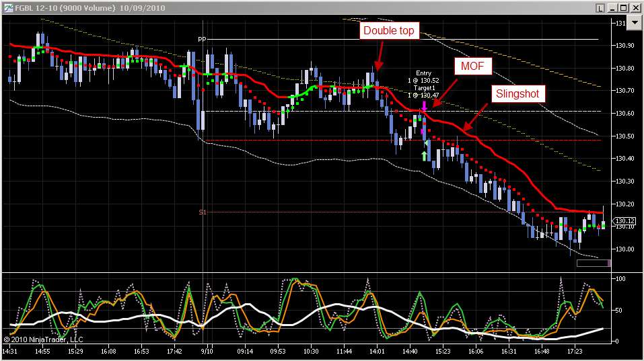
Task: Click the '1 @ 130.52' entry price text
Action: tap(423, 81)
